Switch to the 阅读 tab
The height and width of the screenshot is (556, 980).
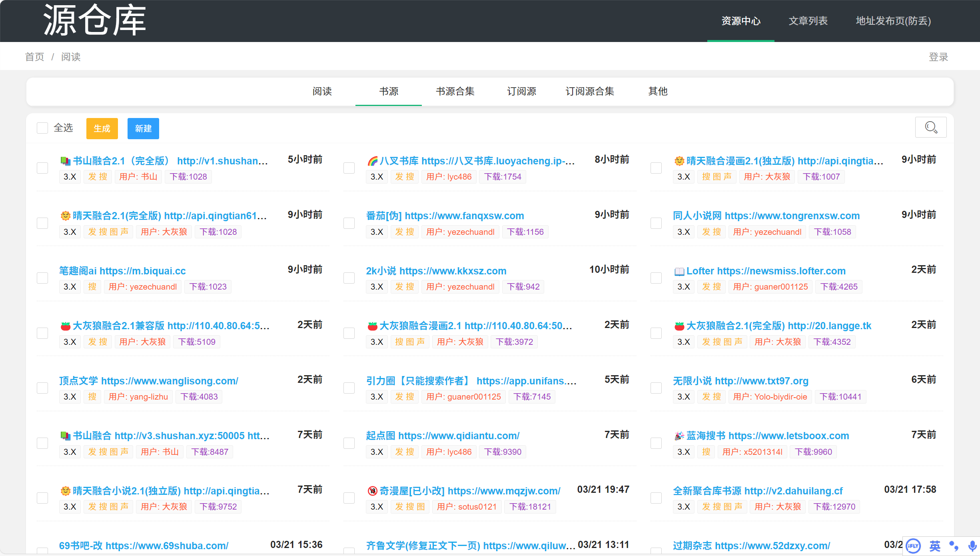tap(322, 92)
